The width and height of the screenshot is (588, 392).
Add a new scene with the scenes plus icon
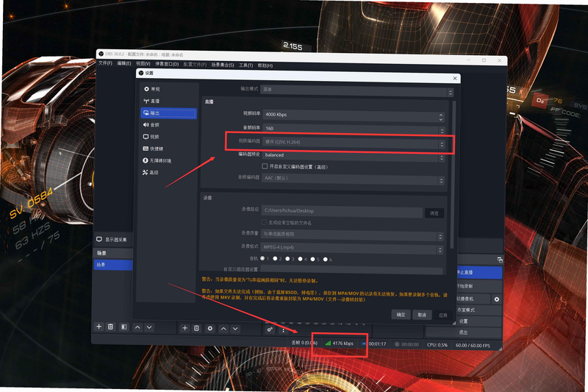[x=99, y=327]
